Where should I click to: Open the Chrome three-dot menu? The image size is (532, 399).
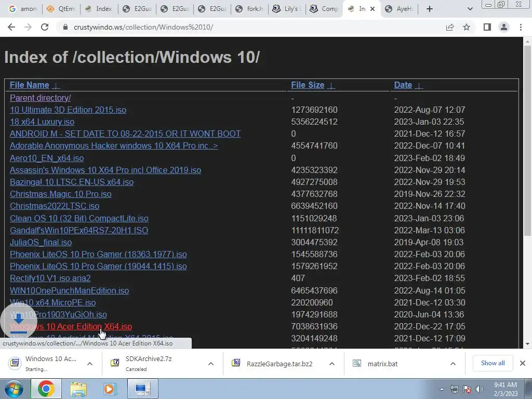tap(521, 27)
